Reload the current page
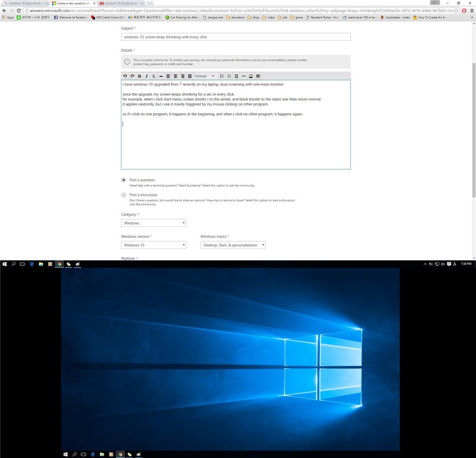The width and height of the screenshot is (476, 458). click(x=19, y=11)
